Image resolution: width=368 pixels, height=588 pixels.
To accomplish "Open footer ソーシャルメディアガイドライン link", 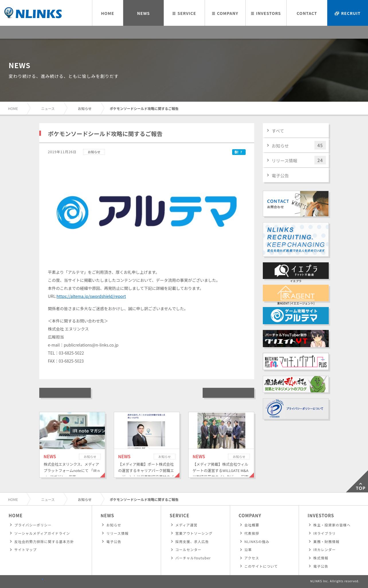I will tap(42, 533).
